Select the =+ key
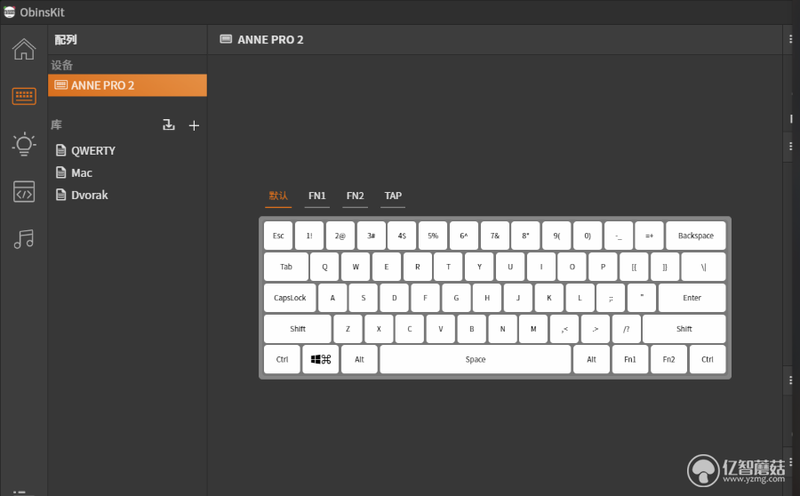This screenshot has height=496, width=800. tap(649, 236)
